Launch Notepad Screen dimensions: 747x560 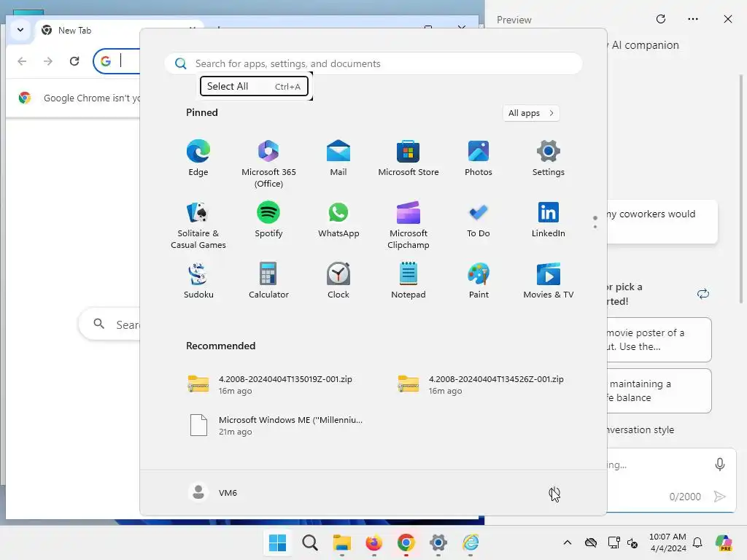[409, 281]
